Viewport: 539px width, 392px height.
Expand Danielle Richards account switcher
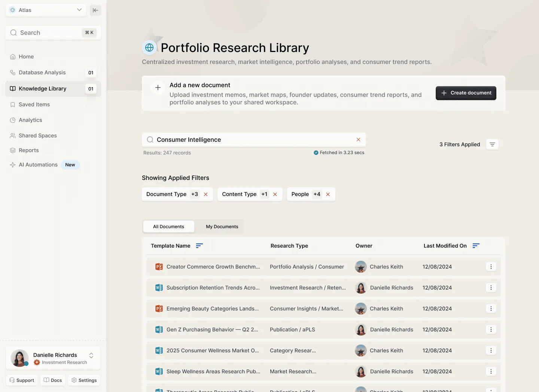click(x=91, y=355)
